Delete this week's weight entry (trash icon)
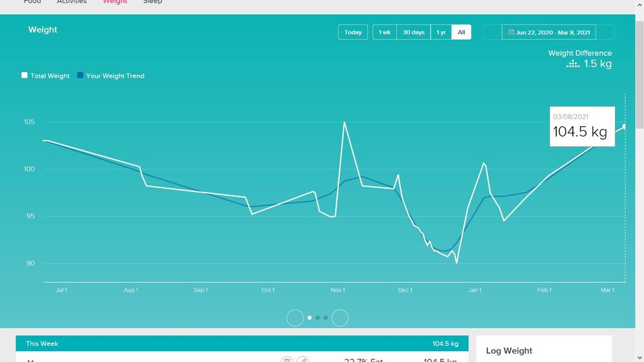This screenshot has height=362, width=644. click(x=287, y=359)
